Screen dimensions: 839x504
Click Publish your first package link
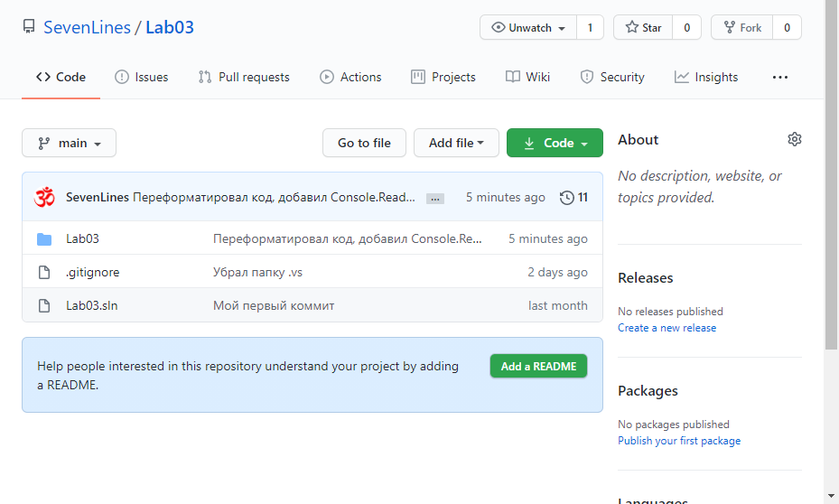tap(679, 441)
